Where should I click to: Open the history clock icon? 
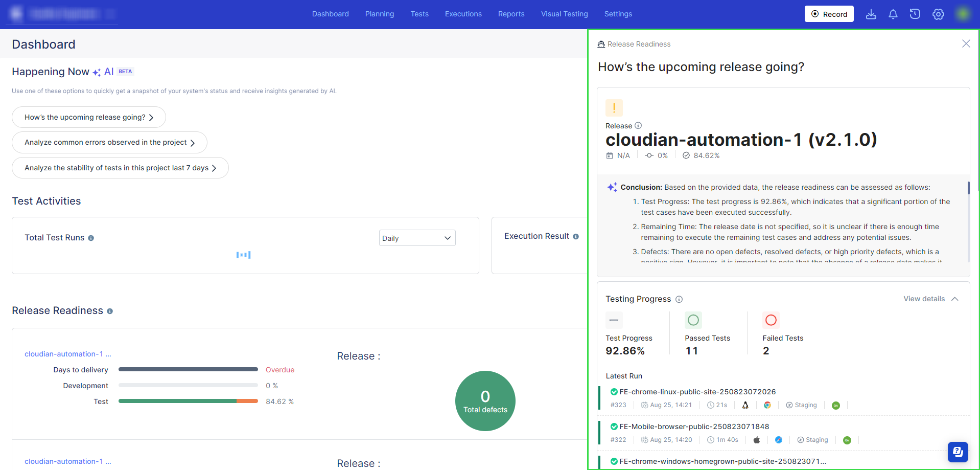click(x=915, y=14)
